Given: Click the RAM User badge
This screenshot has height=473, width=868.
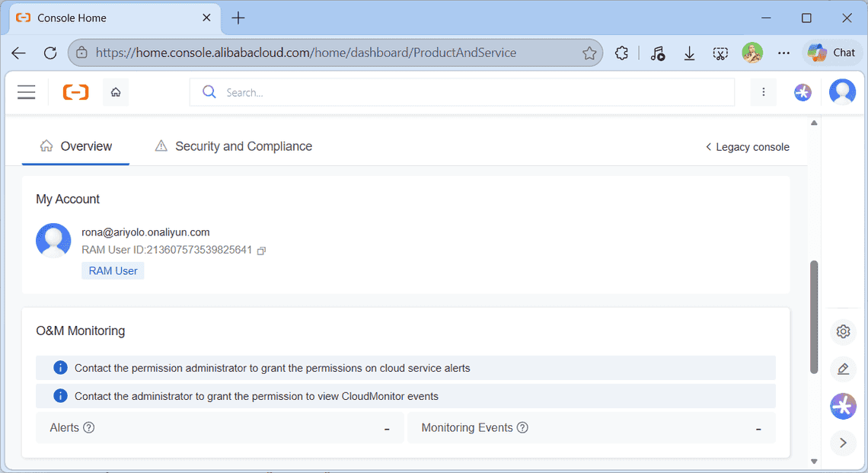Looking at the screenshot, I should (x=113, y=270).
